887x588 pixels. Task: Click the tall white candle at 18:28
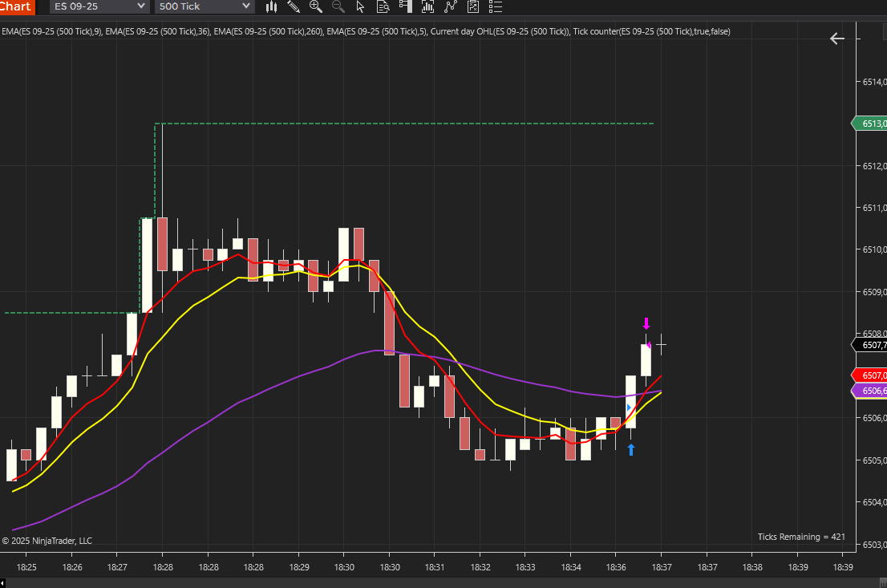(x=147, y=265)
